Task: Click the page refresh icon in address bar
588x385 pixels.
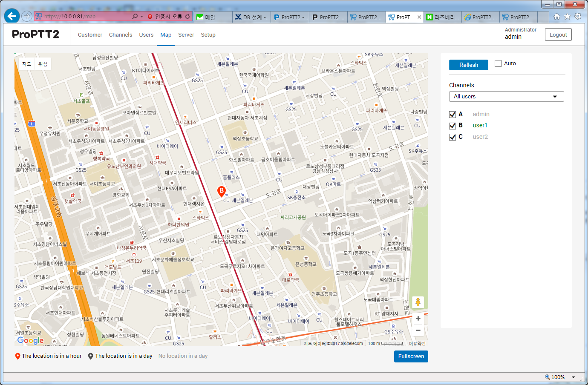Action: [x=187, y=17]
